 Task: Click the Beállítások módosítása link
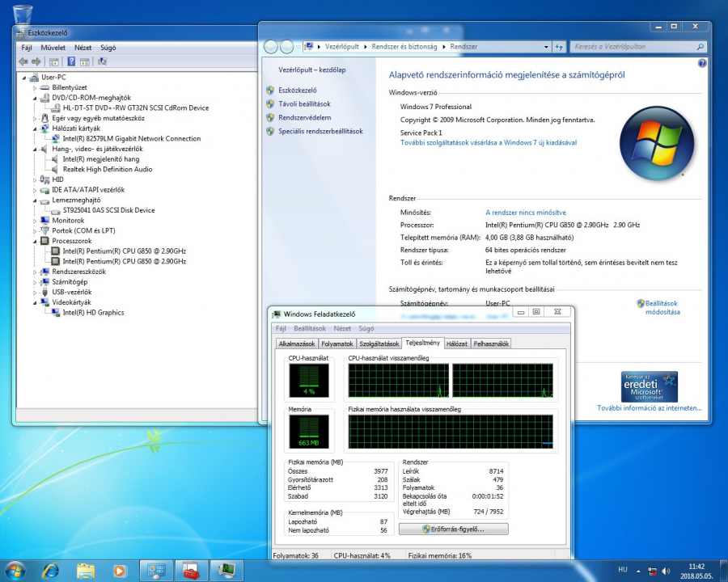(662, 308)
